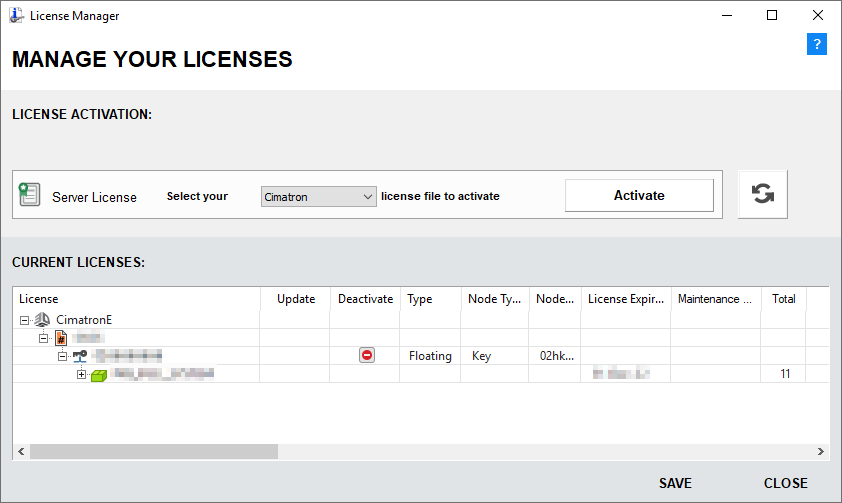
Task: Click the scrollbar left arrow
Action: pos(21,451)
